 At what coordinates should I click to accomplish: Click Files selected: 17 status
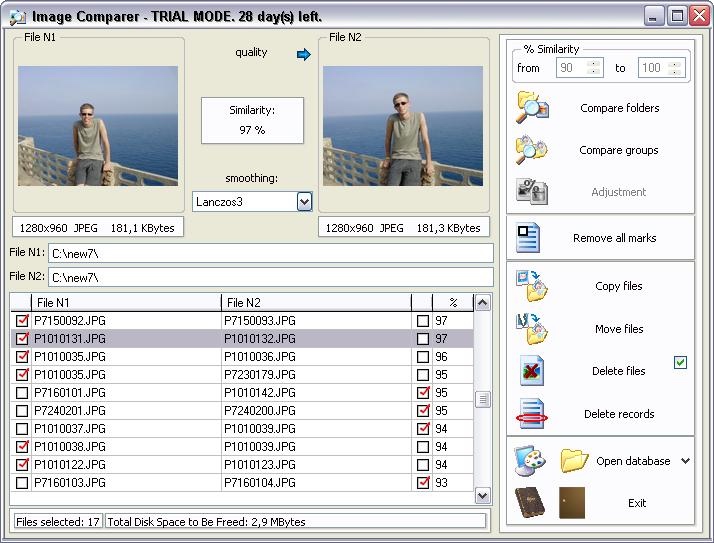pos(58,522)
